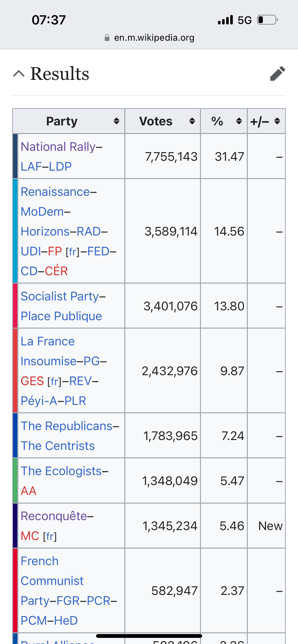
Task: Open the Reconquête link
Action: [54, 516]
